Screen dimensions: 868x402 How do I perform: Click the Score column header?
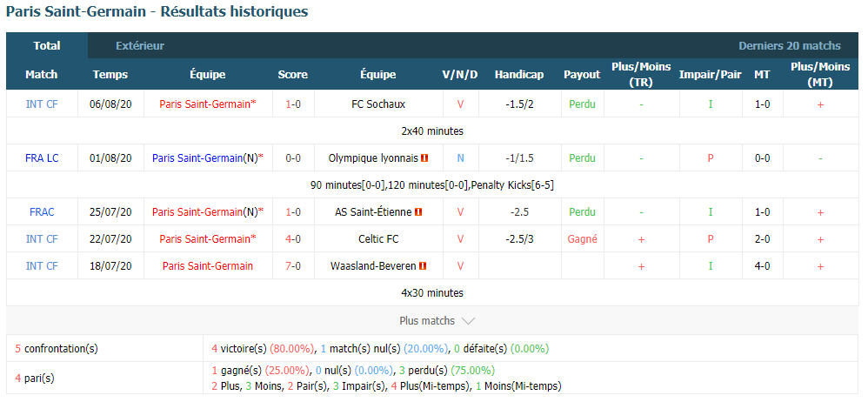293,75
